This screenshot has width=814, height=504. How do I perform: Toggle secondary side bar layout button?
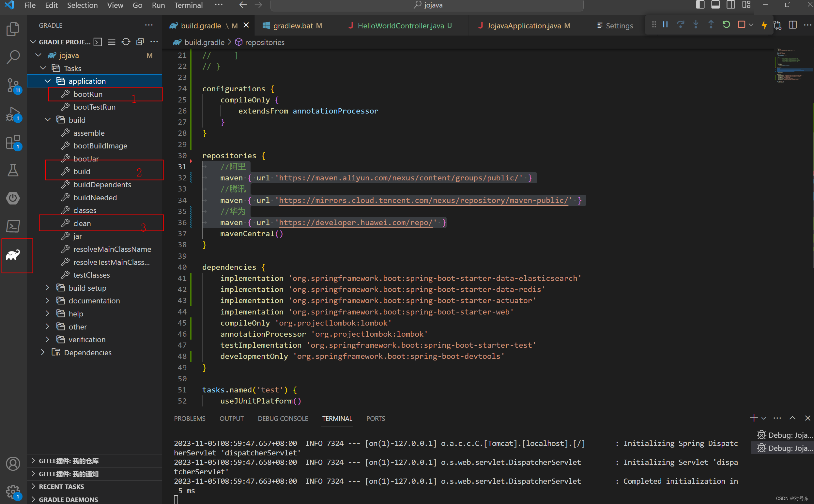coord(731,5)
